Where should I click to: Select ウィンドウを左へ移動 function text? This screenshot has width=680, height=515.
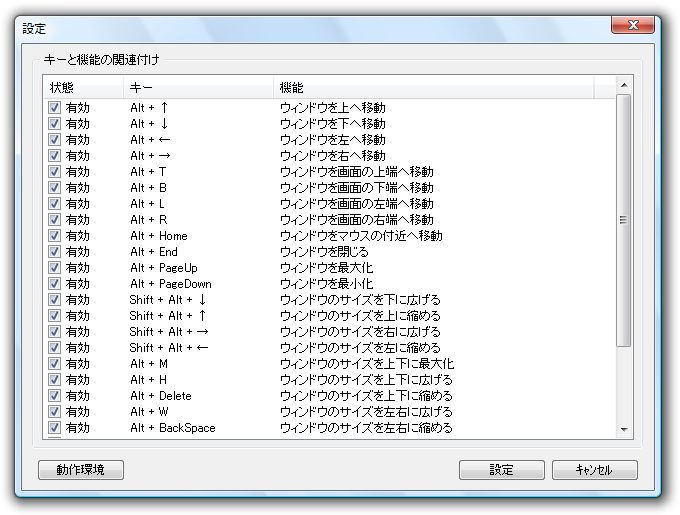coord(333,140)
